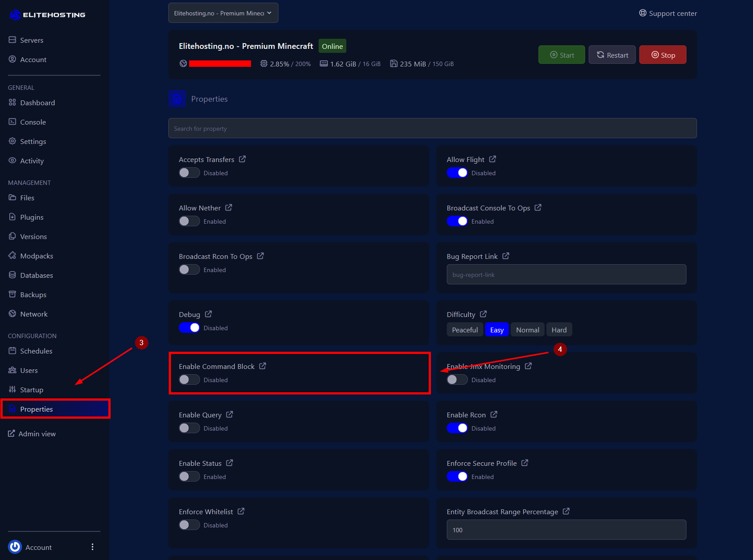The height and width of the screenshot is (560, 753).
Task: Toggle Enforce Secure Profile switch
Action: pyautogui.click(x=457, y=476)
